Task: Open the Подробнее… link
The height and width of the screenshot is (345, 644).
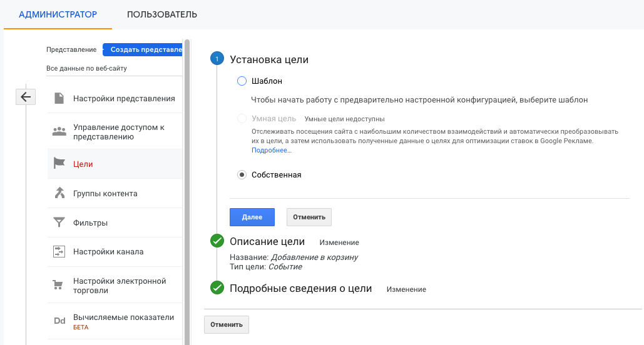Action: click(x=272, y=151)
